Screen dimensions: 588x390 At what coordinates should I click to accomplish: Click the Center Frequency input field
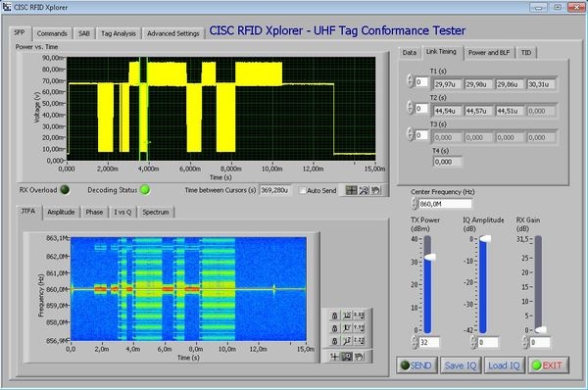point(445,204)
